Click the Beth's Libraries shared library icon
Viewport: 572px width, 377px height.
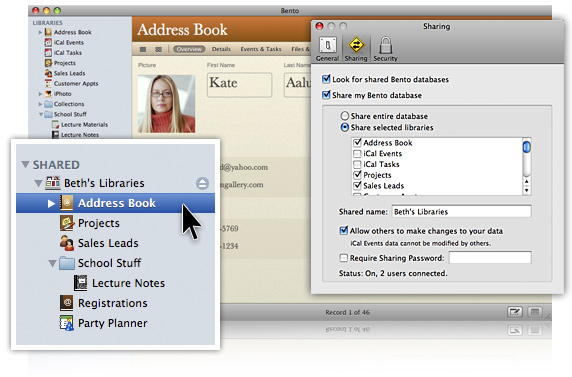click(53, 182)
